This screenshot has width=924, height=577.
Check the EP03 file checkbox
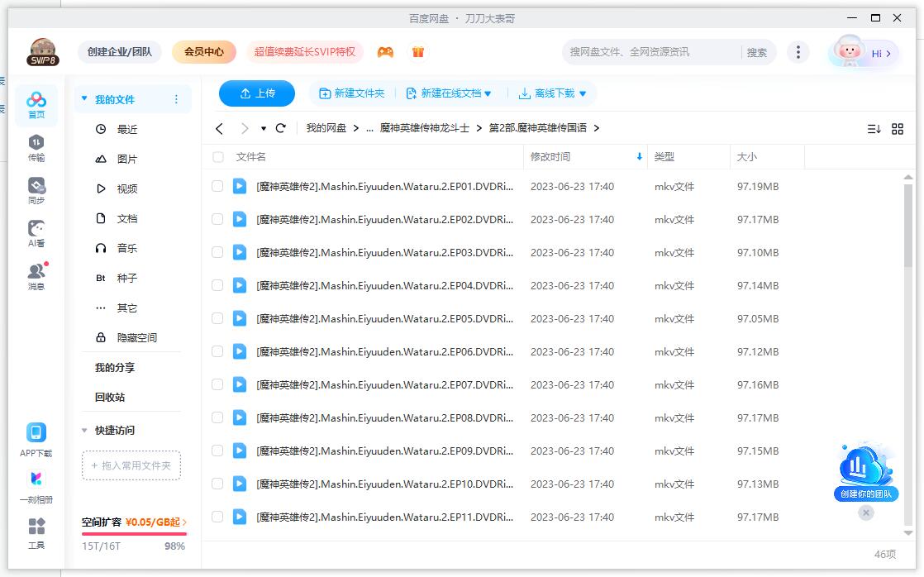[217, 252]
